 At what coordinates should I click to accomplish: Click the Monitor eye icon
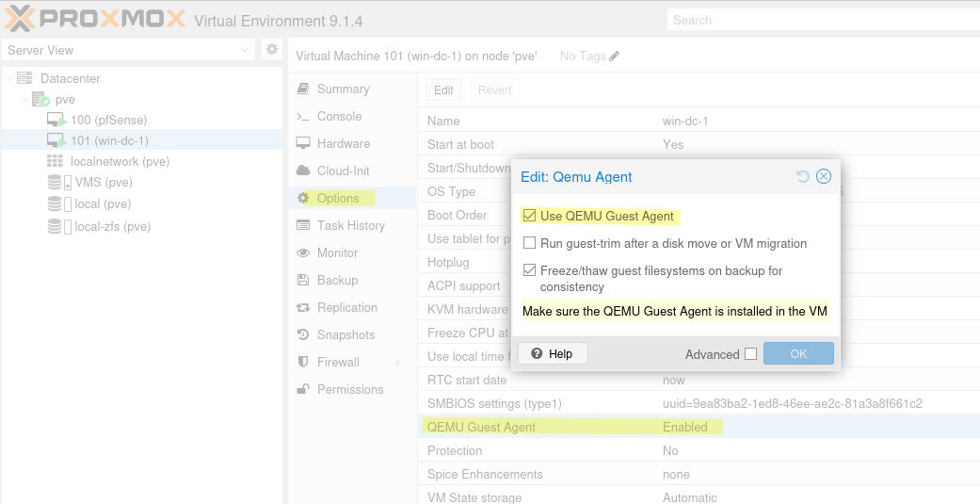pos(303,252)
